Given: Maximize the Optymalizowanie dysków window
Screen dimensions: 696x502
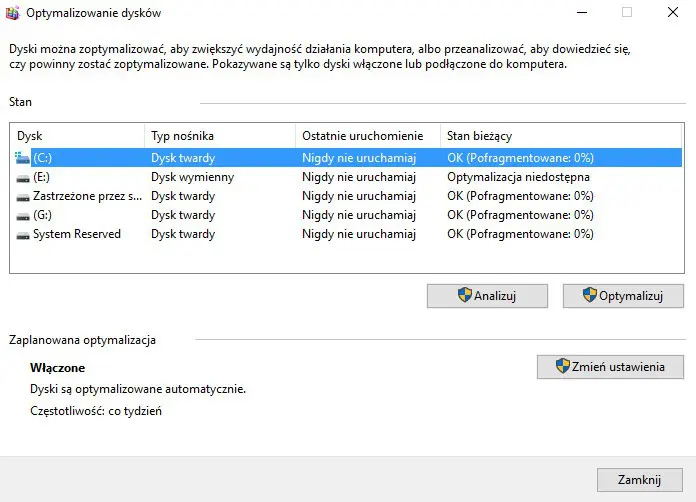Looking at the screenshot, I should coord(627,13).
